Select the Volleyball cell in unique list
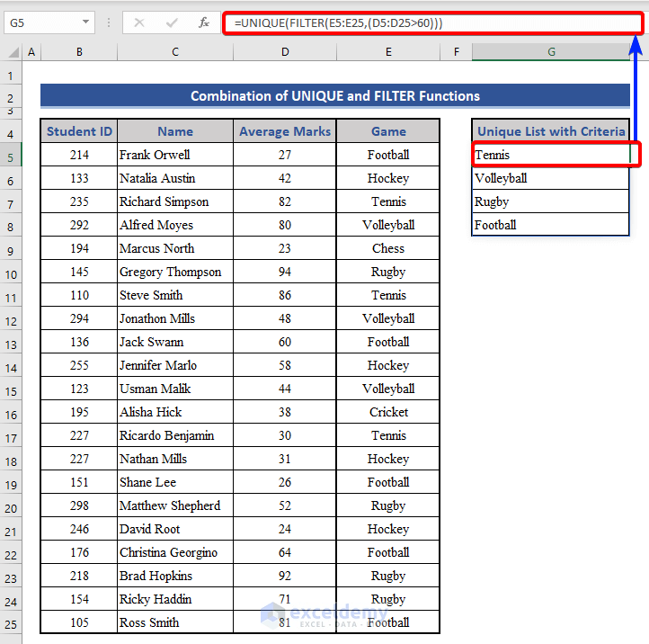Screen dimensions: 649x644 point(551,178)
